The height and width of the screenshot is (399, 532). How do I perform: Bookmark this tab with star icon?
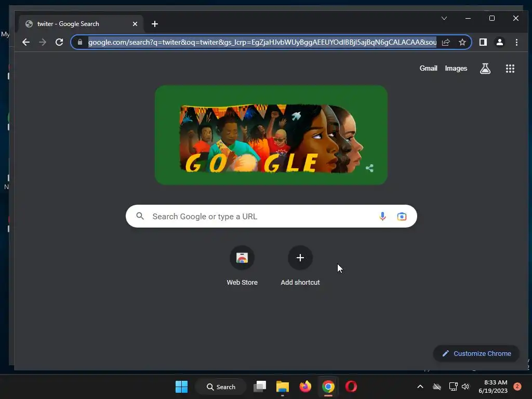(x=462, y=42)
